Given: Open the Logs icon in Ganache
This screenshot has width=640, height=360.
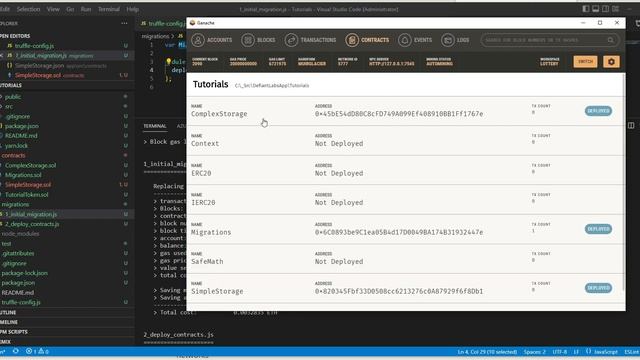Looking at the screenshot, I should [x=448, y=40].
